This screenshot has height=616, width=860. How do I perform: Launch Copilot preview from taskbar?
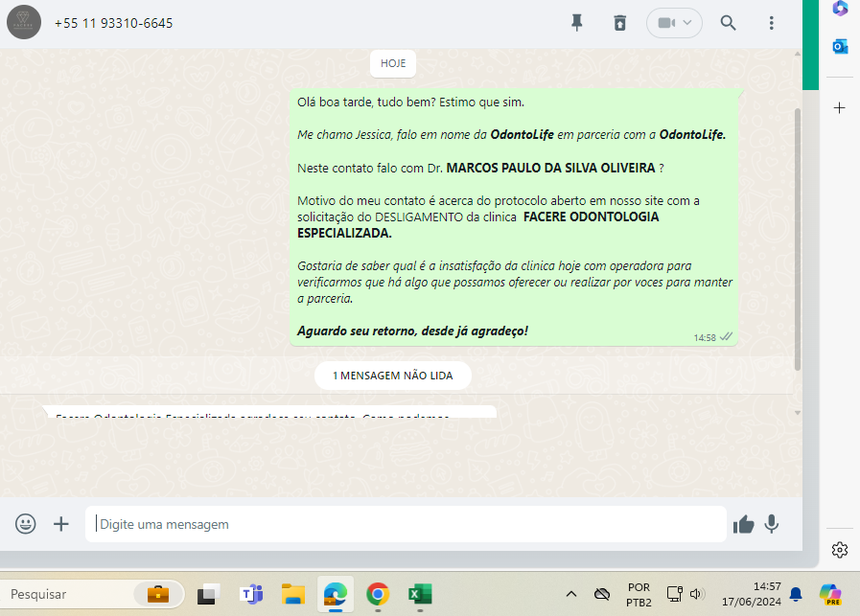[x=830, y=594]
